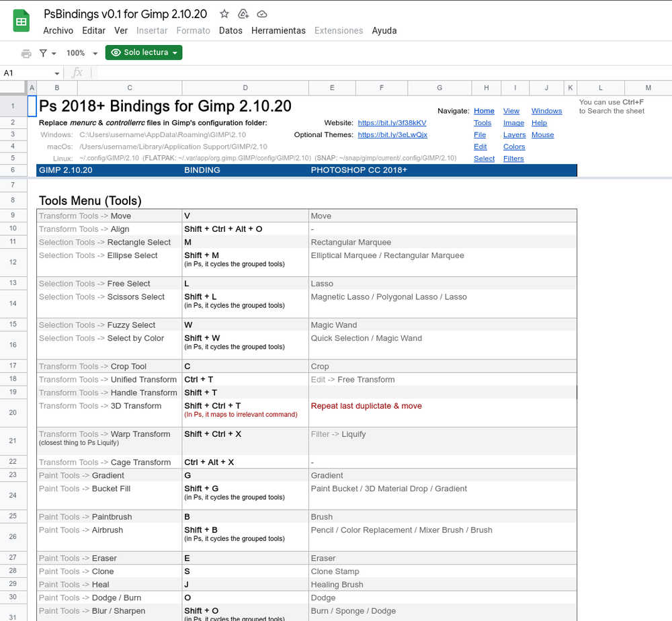Follow the Edit navigation link
Screen dimensions: 672x621
(x=480, y=147)
